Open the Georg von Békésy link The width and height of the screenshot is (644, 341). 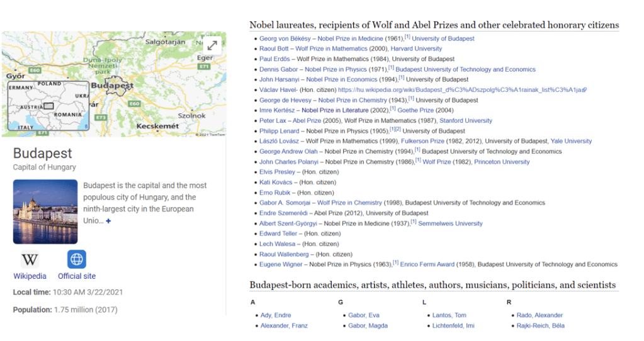tap(285, 38)
